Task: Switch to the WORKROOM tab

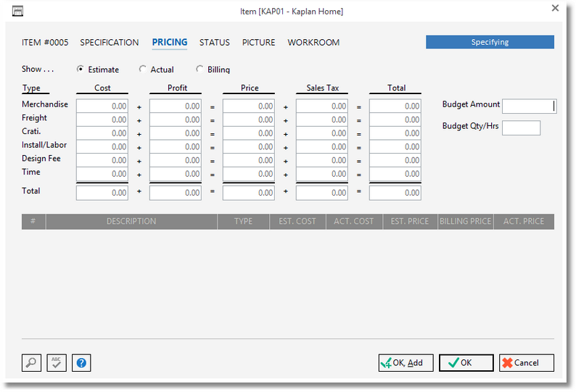Action: [x=313, y=43]
